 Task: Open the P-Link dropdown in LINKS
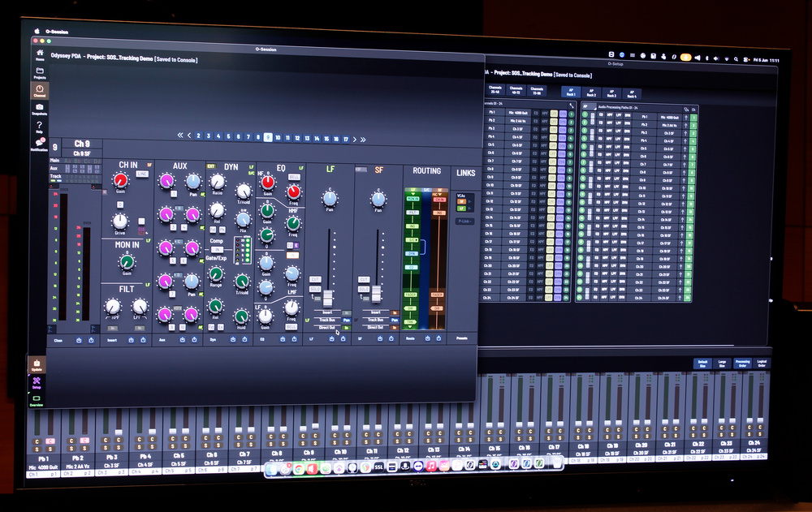(x=464, y=221)
